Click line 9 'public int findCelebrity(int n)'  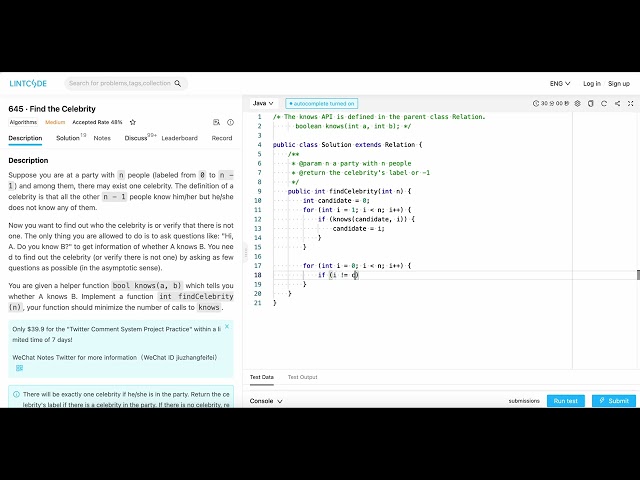[x=349, y=191]
